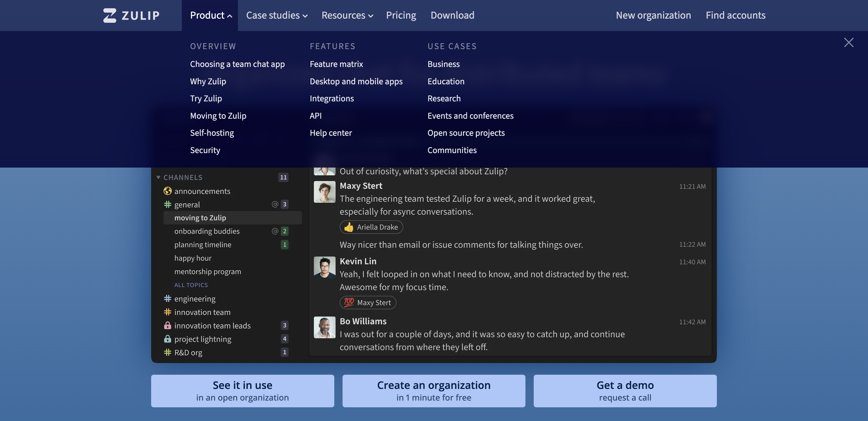Click the 100 emoji reaction by Maxy Stert
Screen dimensions: 868x421
pos(368,303)
